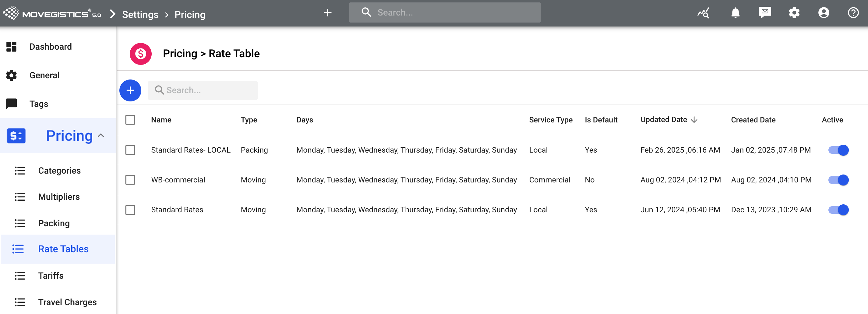This screenshot has width=868, height=314.
Task: Click the help question mark icon
Action: (x=853, y=13)
